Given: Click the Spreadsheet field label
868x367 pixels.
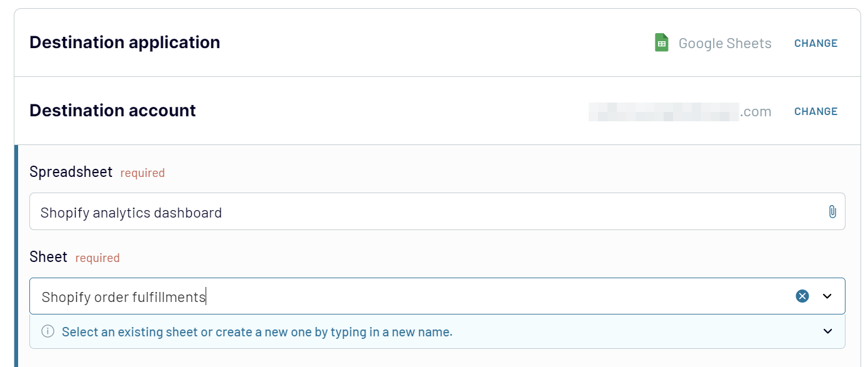Looking at the screenshot, I should pyautogui.click(x=71, y=172).
